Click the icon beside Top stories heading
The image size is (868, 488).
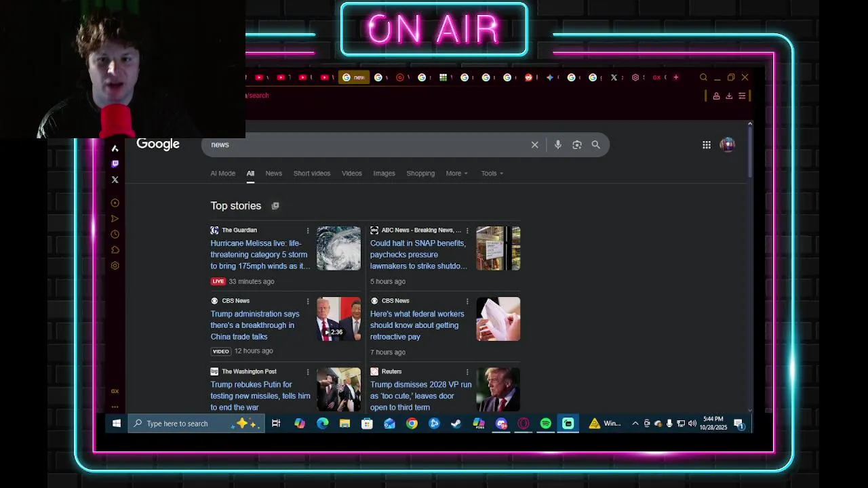(275, 206)
